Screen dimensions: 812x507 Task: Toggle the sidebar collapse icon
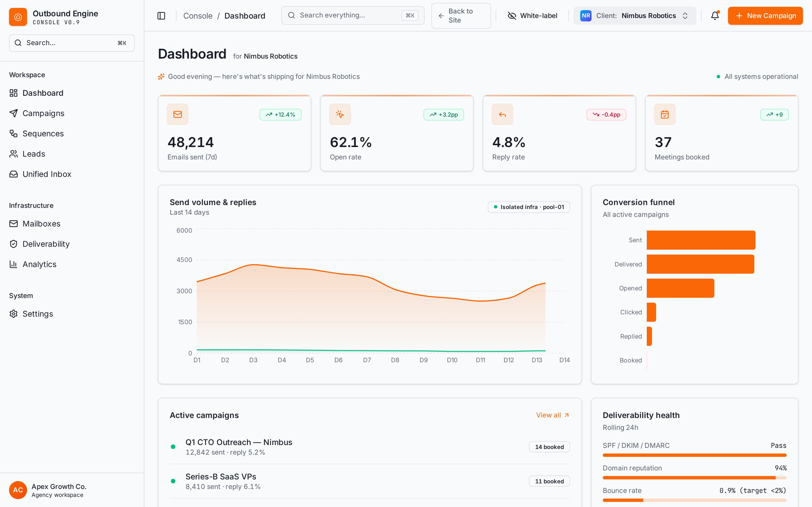pos(161,16)
